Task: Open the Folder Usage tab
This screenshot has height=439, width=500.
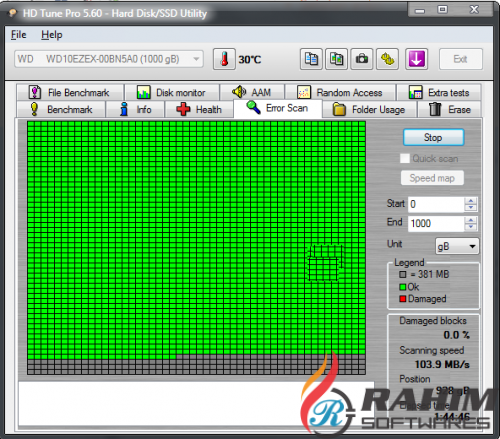Action: point(369,109)
